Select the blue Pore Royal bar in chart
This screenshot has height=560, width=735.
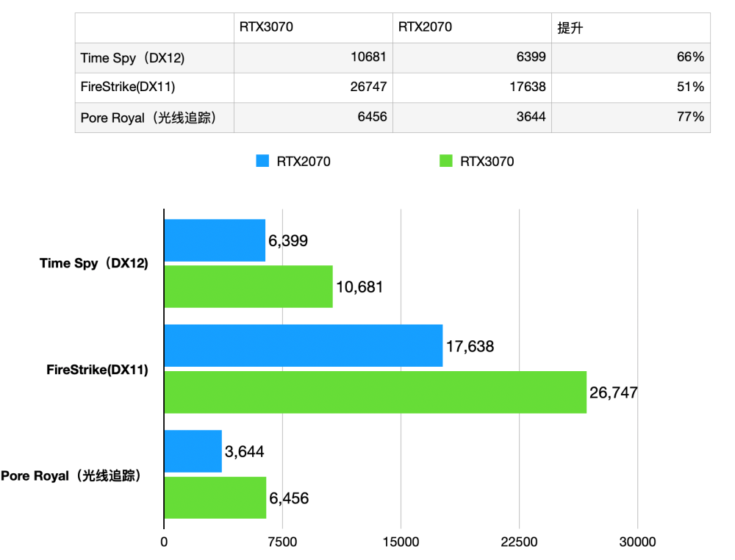(x=193, y=451)
